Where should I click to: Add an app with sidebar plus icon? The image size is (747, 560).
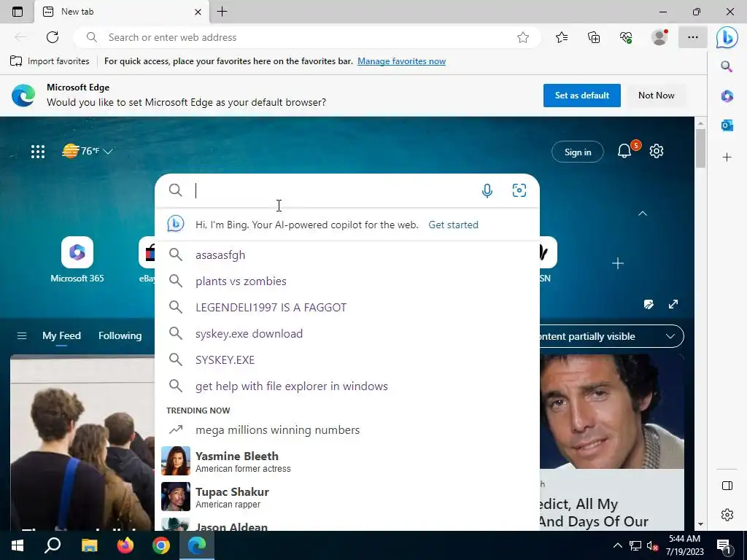[727, 157]
